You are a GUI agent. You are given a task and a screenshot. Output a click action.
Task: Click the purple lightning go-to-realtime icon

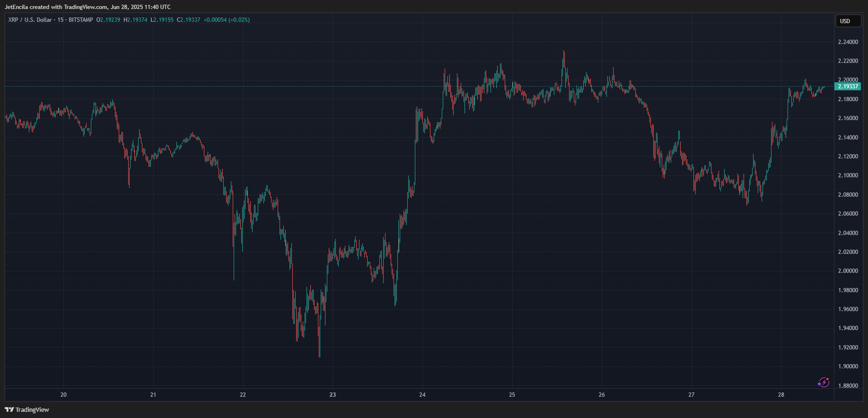pyautogui.click(x=824, y=382)
